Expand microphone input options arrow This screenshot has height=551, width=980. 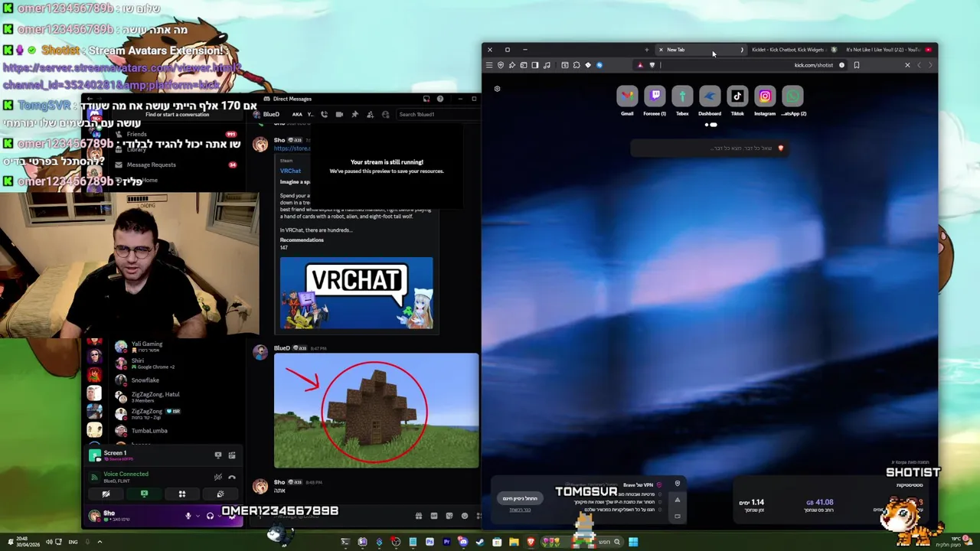click(198, 516)
